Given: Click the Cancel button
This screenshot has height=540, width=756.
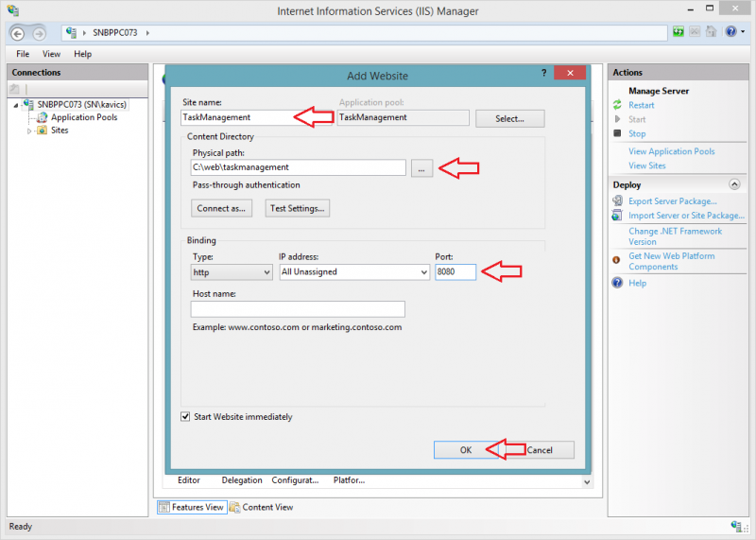Looking at the screenshot, I should (540, 450).
